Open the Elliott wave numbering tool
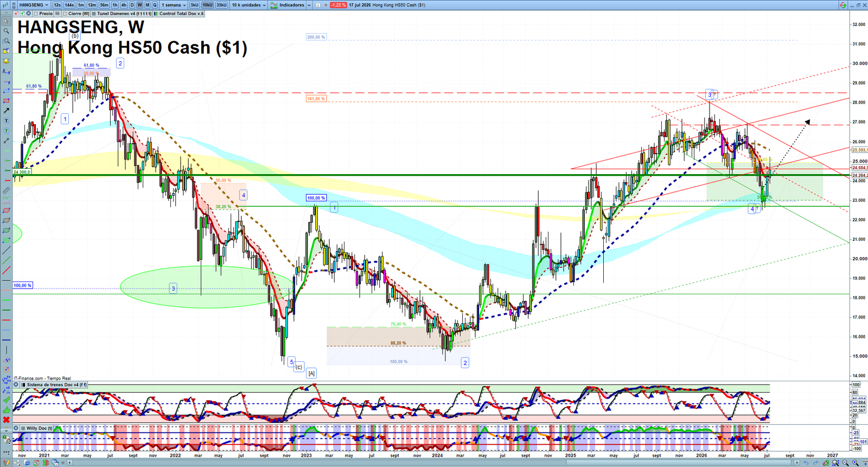 (x=6, y=379)
